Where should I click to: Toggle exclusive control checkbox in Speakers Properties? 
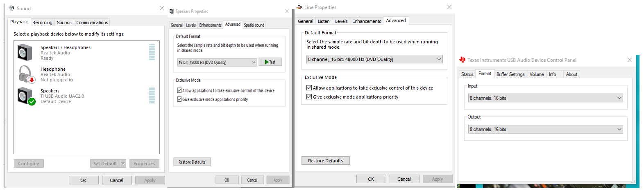179,90
